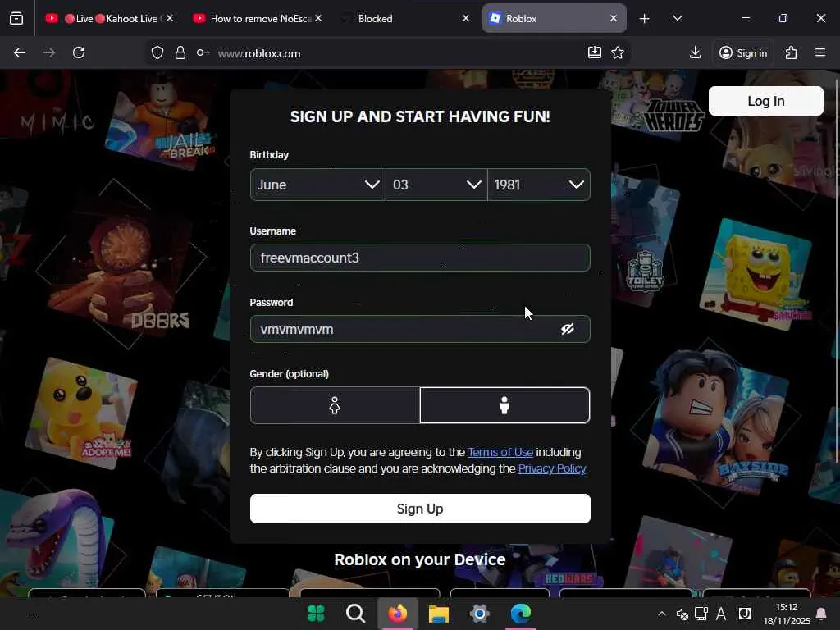Image resolution: width=840 pixels, height=630 pixels.
Task: Click the install site as app icon
Action: point(595,52)
